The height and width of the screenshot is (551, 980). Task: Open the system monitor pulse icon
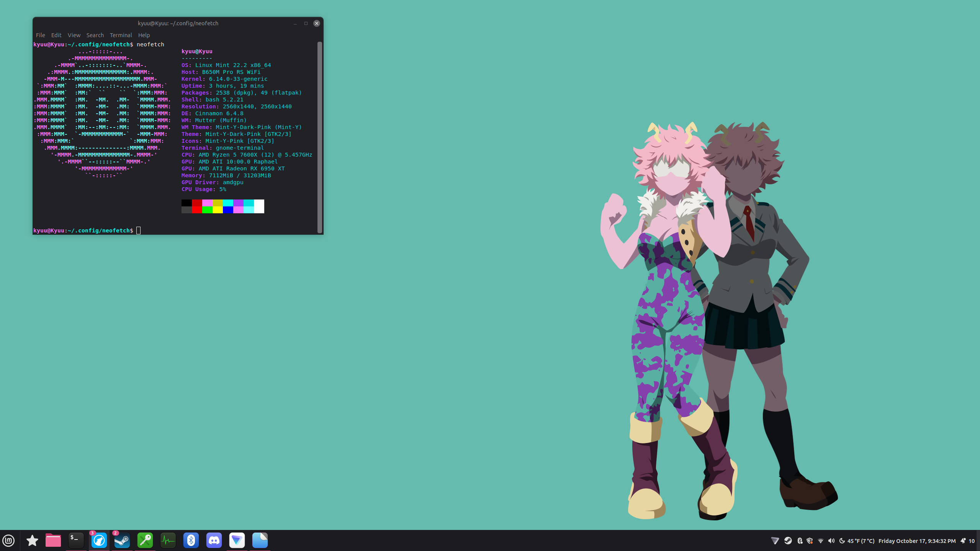coord(168,540)
